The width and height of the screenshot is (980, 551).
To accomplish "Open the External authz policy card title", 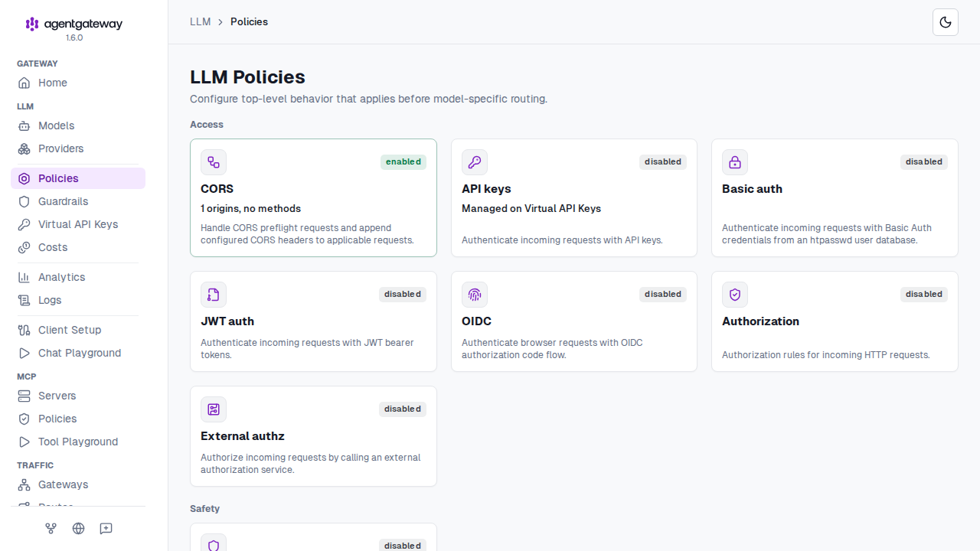I will (243, 436).
